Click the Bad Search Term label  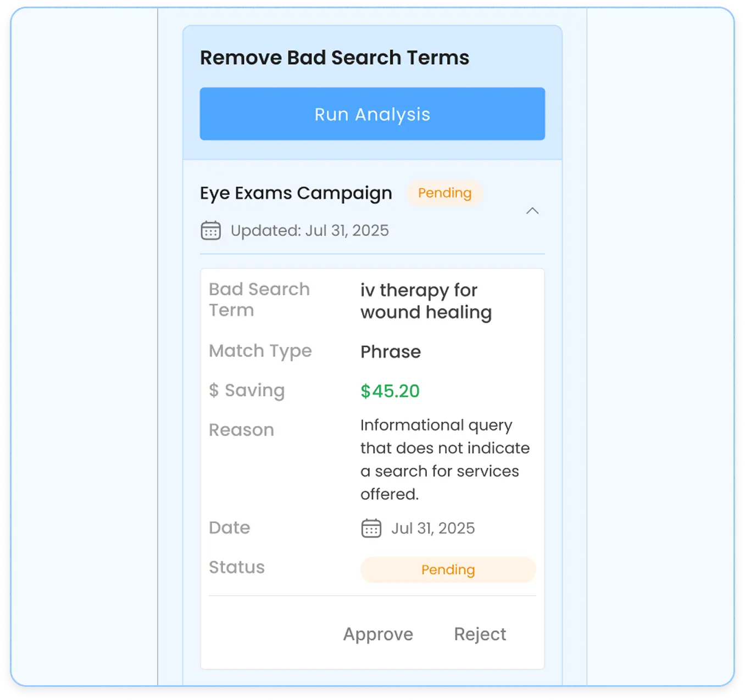tap(259, 300)
